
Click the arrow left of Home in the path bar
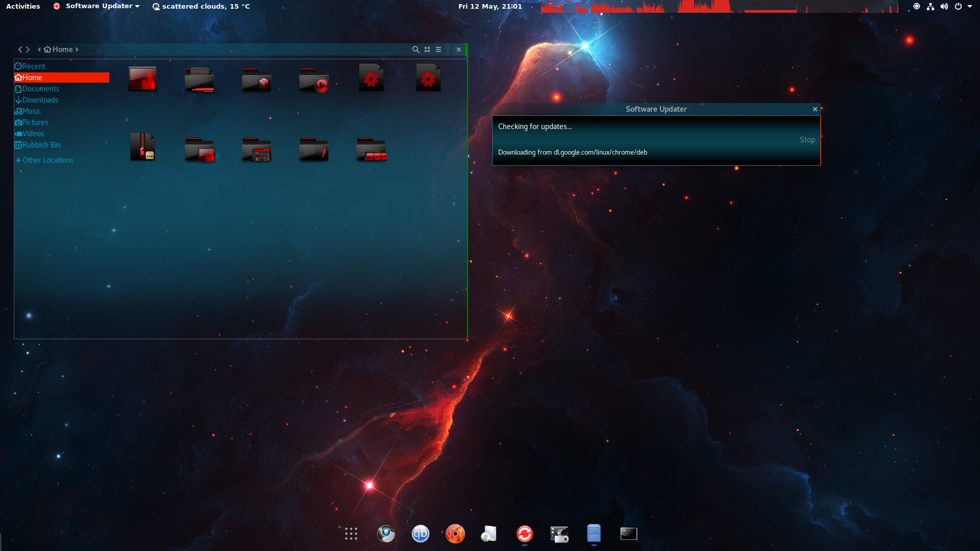click(x=39, y=49)
